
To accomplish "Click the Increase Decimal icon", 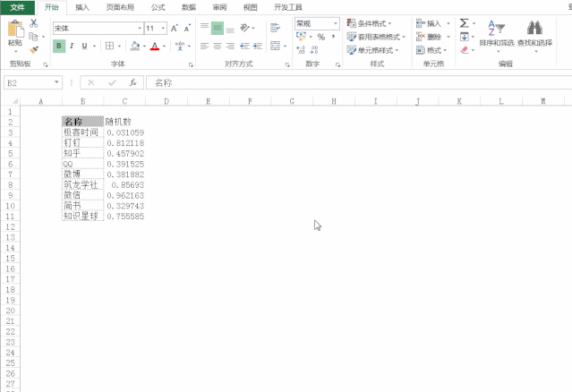I will [301, 49].
